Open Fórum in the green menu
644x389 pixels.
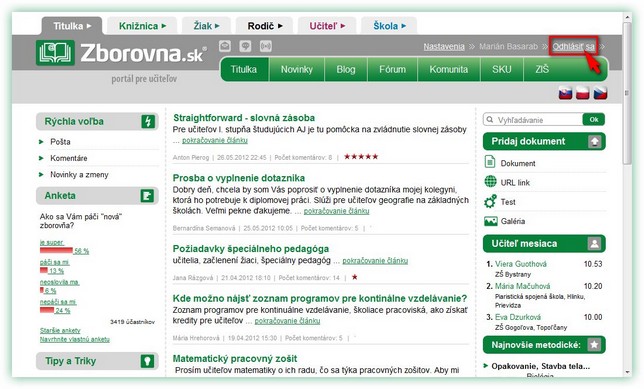pyautogui.click(x=392, y=69)
